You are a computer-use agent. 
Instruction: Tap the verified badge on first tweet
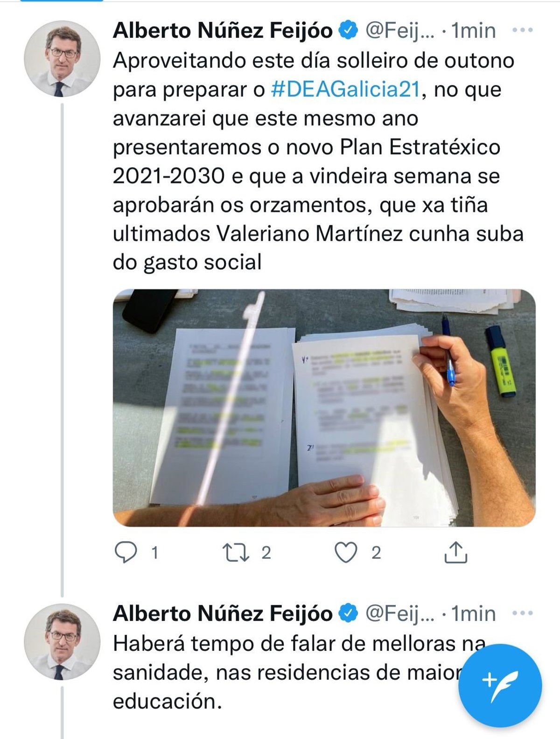tap(348, 30)
